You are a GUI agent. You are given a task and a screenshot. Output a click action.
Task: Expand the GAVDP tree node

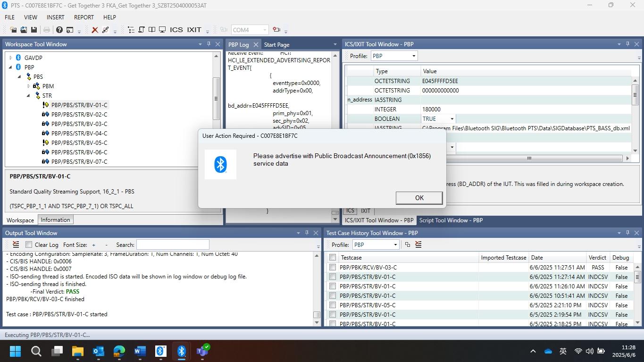11,58
